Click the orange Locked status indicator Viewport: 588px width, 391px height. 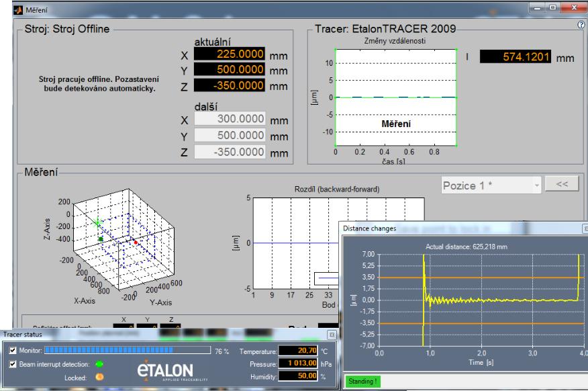[x=99, y=377]
